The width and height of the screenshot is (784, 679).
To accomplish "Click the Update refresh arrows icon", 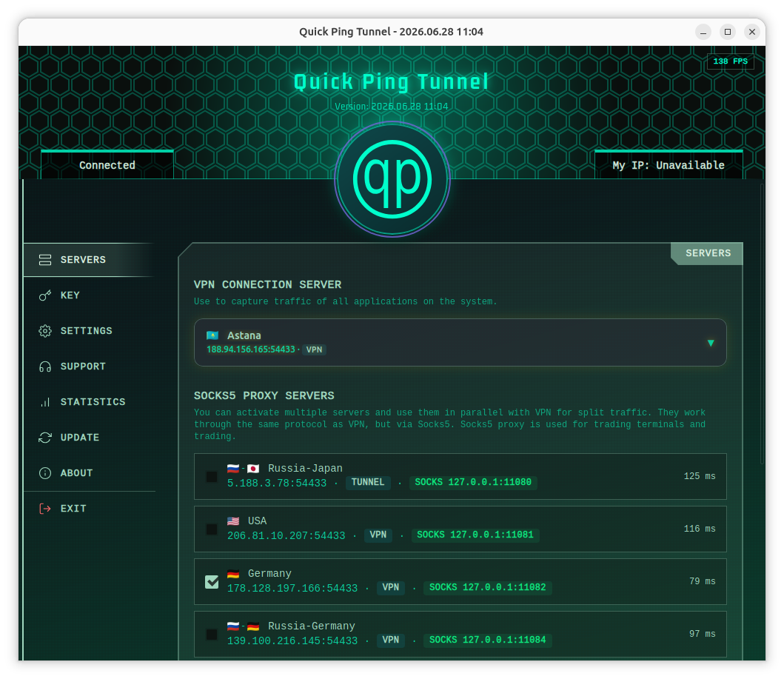I will point(45,438).
